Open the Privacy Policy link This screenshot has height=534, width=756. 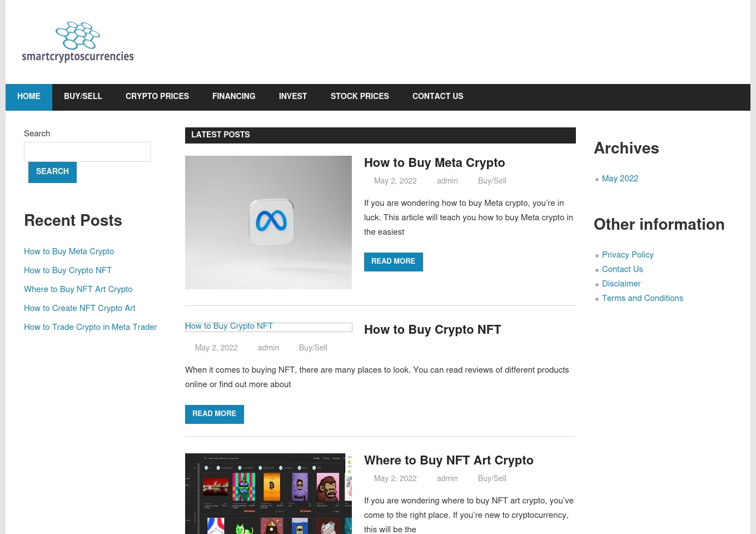coord(628,255)
